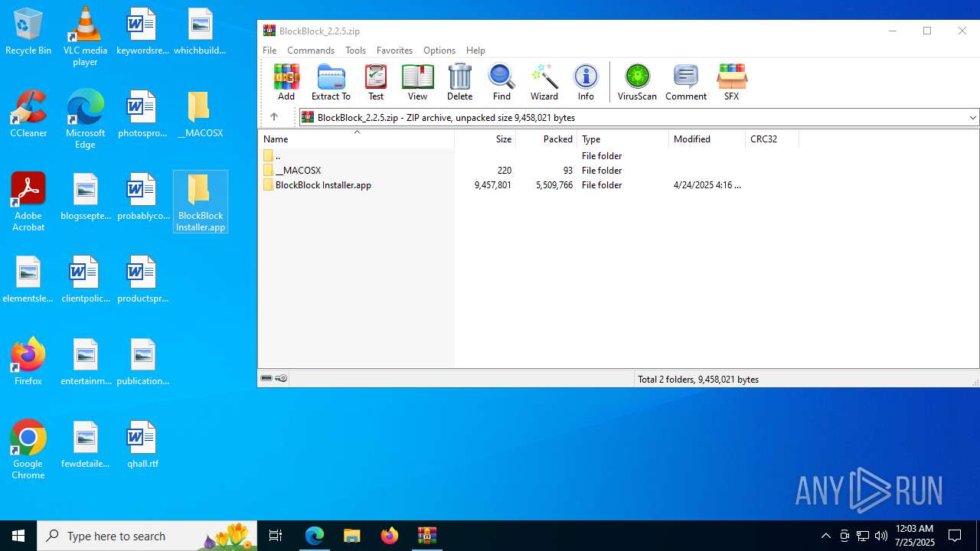Select BlockBlock Installer.app desktop folder
980x551 pixels.
coord(201,202)
